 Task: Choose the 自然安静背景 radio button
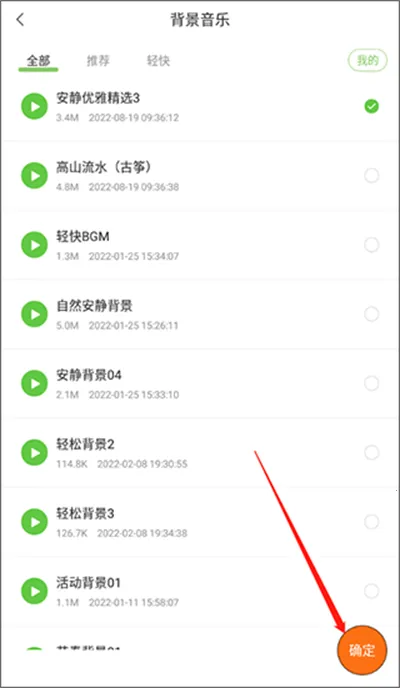(x=371, y=314)
